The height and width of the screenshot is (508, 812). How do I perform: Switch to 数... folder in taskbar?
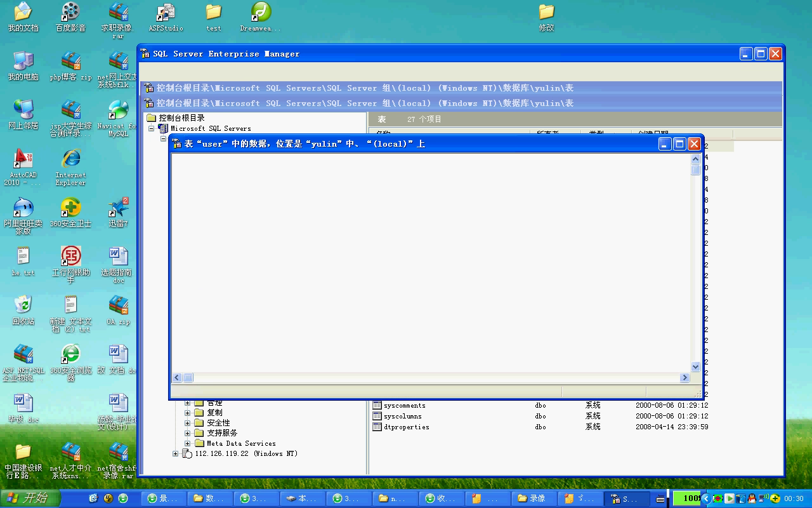[211, 498]
